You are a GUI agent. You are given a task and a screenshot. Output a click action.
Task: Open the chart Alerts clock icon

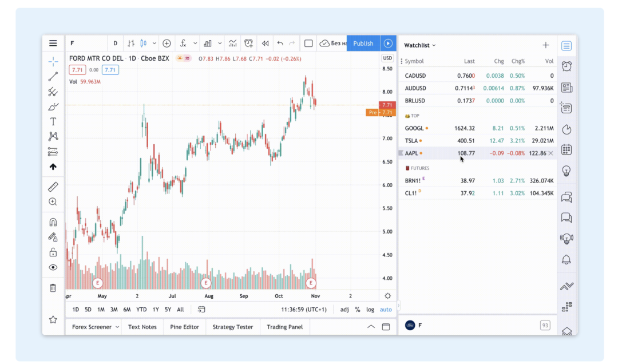(x=248, y=43)
